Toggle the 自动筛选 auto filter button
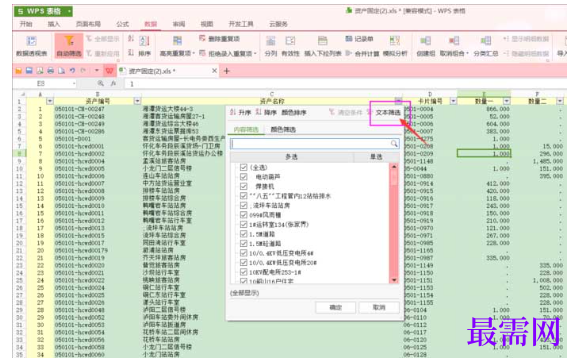 69,46
